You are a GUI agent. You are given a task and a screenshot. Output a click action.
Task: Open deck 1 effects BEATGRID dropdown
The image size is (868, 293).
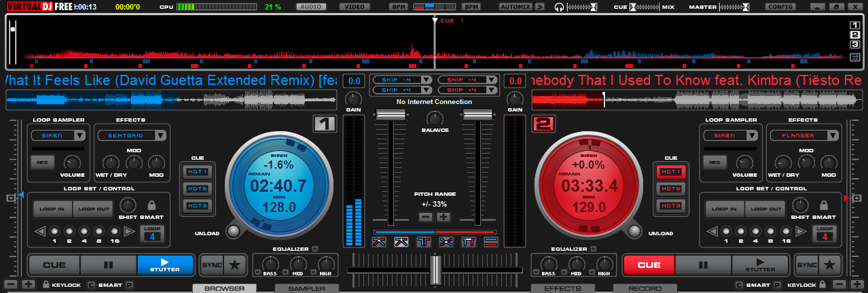point(131,135)
